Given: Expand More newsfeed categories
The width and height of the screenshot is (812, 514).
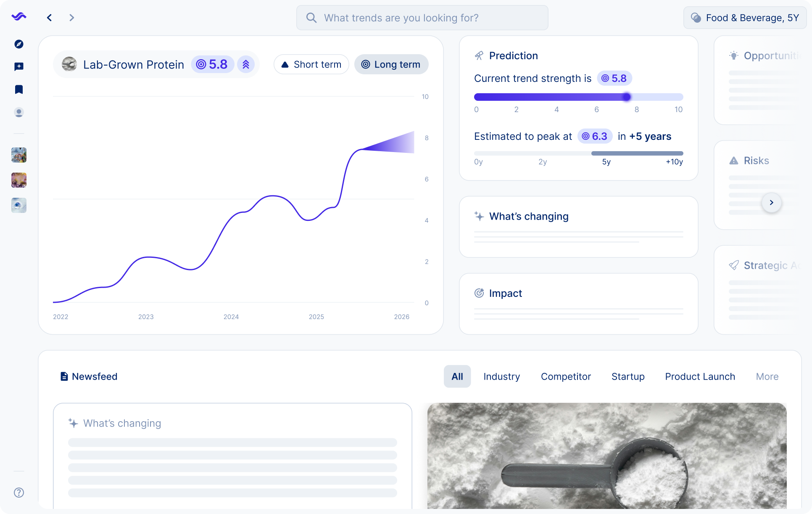Looking at the screenshot, I should tap(767, 376).
